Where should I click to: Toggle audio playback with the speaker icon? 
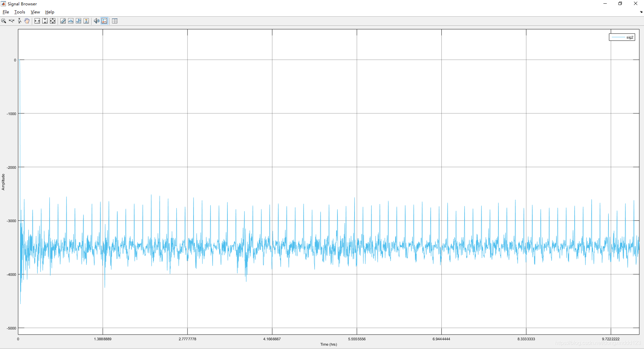tap(97, 21)
